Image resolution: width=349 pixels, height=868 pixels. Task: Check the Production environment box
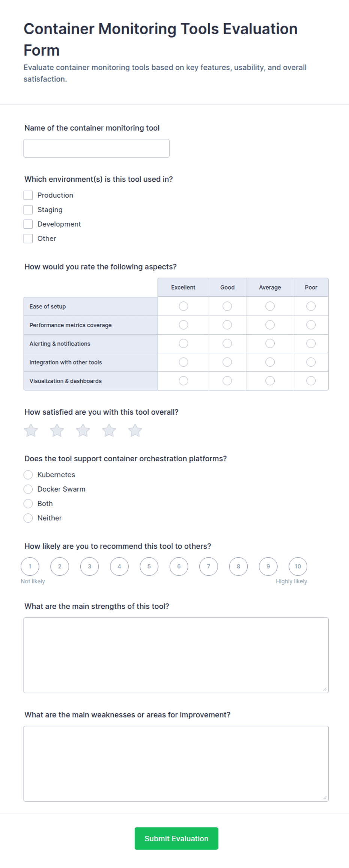click(28, 195)
